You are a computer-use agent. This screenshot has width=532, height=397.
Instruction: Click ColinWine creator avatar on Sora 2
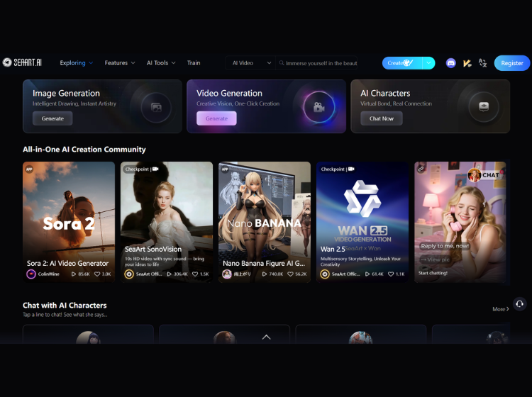31,274
